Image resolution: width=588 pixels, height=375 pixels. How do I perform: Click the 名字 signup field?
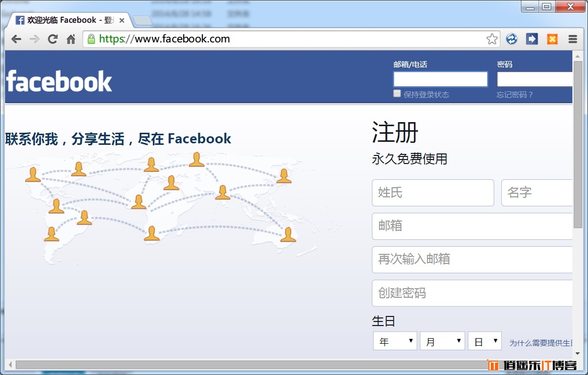[537, 193]
